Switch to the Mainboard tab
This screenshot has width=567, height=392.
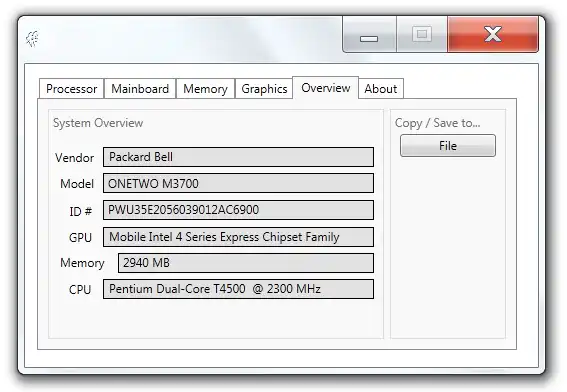[x=140, y=89]
